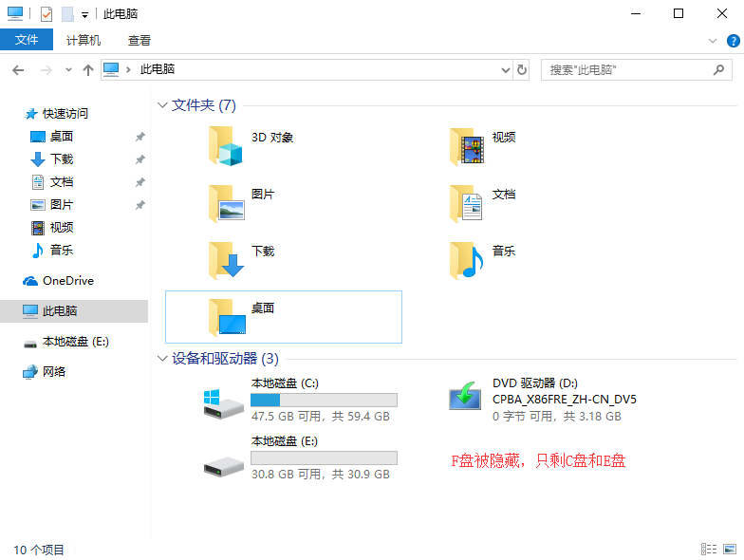This screenshot has height=560, width=744.
Task: Unpin 桌面 using its pin icon
Action: click(x=140, y=137)
